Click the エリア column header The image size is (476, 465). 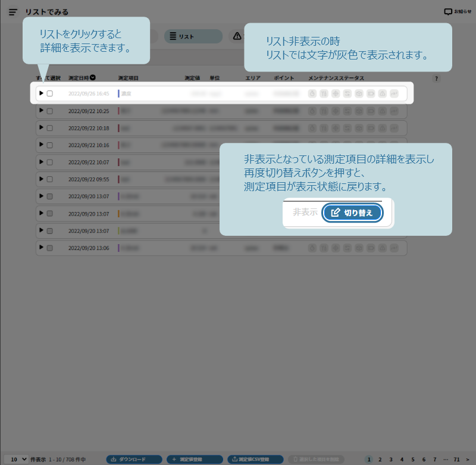(253, 78)
